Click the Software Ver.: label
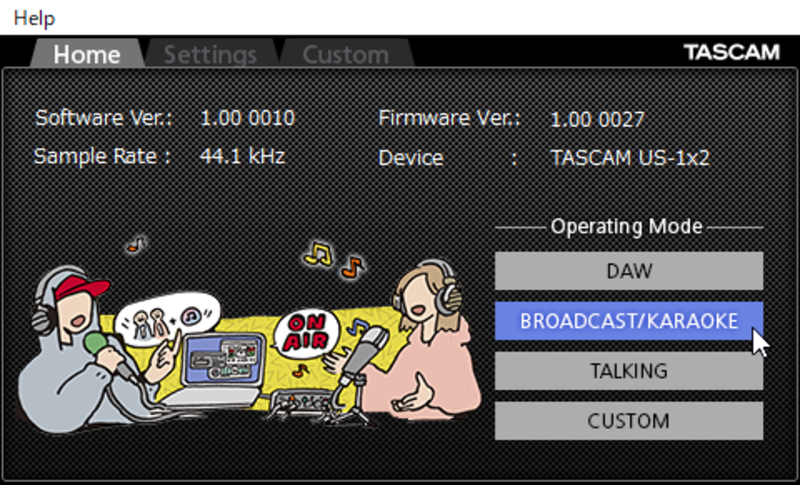The height and width of the screenshot is (485, 800). point(104,118)
